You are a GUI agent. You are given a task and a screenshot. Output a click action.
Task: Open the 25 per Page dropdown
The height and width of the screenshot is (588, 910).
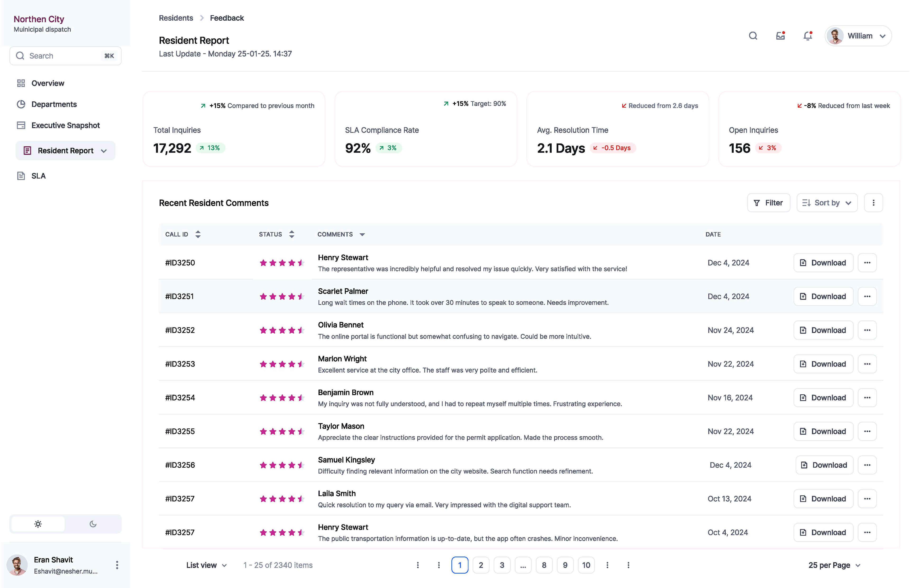(834, 565)
